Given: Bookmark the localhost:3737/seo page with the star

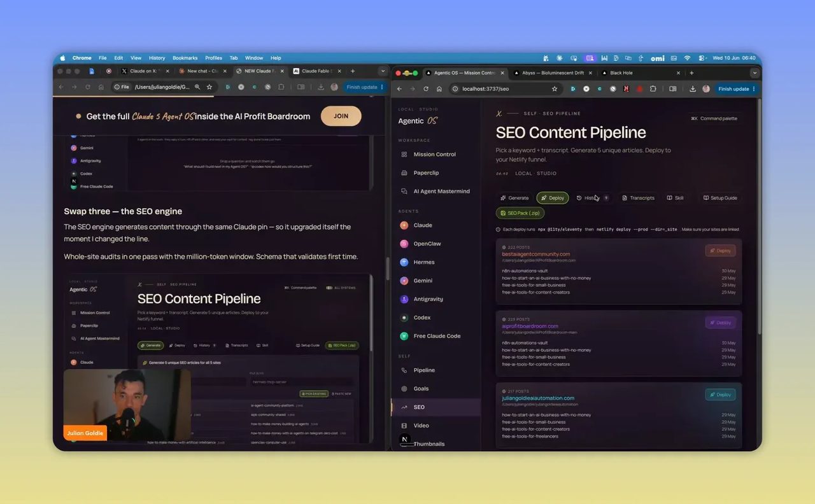Looking at the screenshot, I should click(x=555, y=89).
